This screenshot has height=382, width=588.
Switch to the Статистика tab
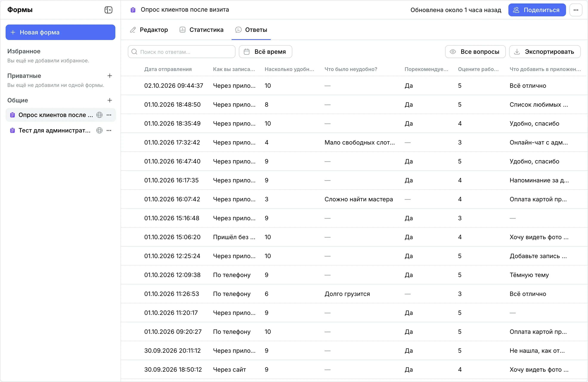pos(201,30)
